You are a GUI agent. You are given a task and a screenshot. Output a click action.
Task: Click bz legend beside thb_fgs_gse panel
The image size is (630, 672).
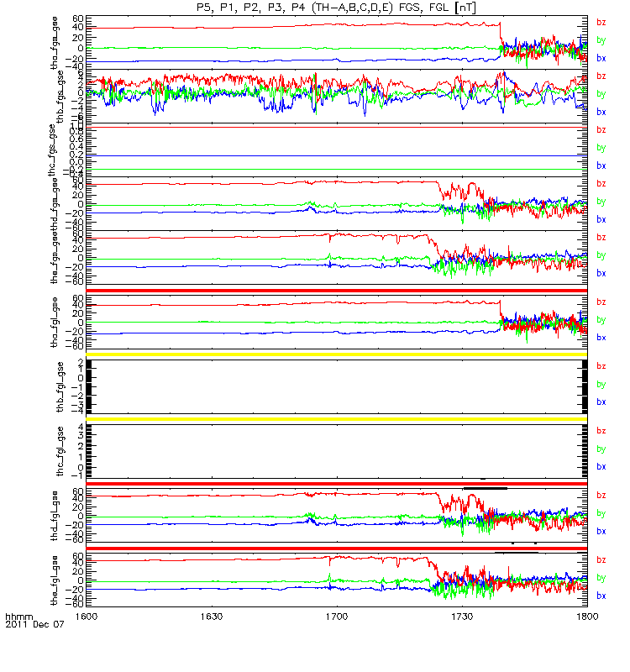point(601,76)
